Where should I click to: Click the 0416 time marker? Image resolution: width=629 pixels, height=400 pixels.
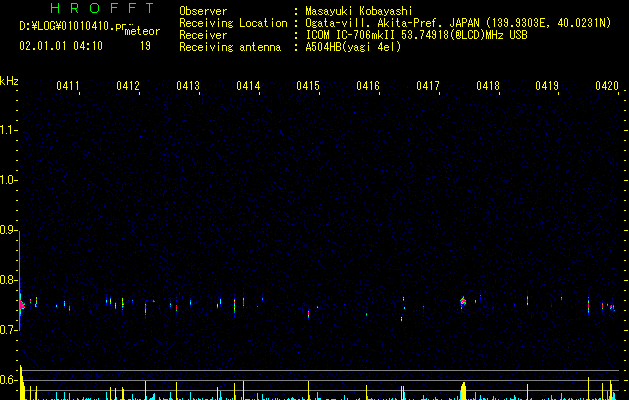tap(368, 86)
